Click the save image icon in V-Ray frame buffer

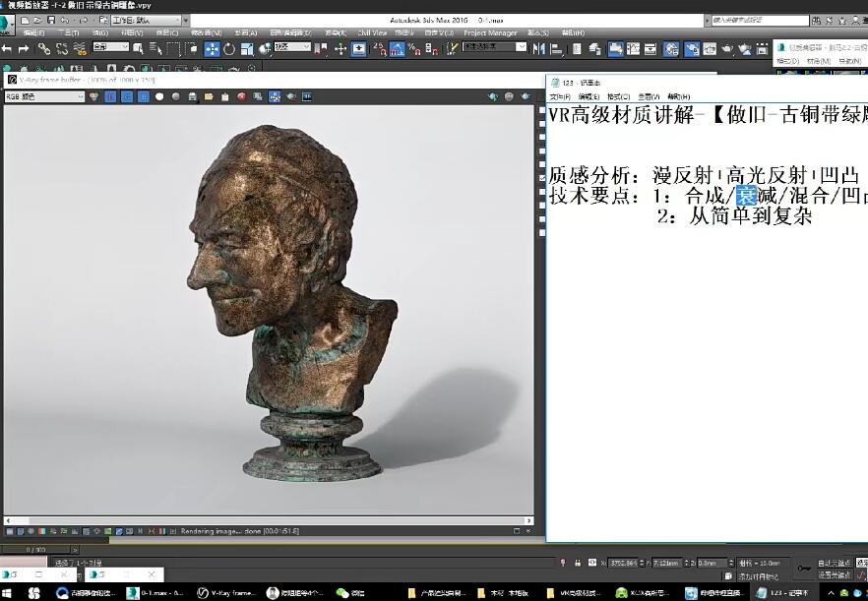(193, 97)
